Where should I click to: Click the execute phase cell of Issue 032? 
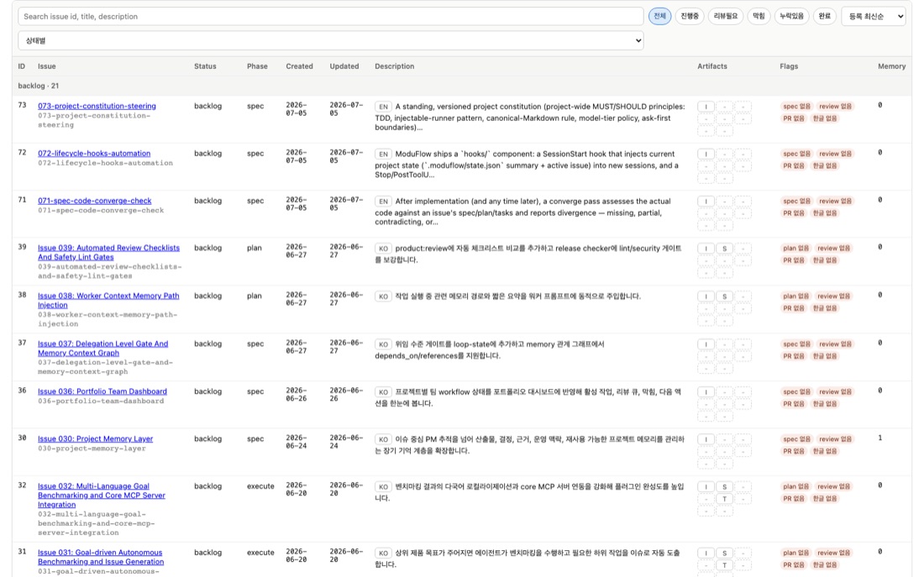pos(260,486)
